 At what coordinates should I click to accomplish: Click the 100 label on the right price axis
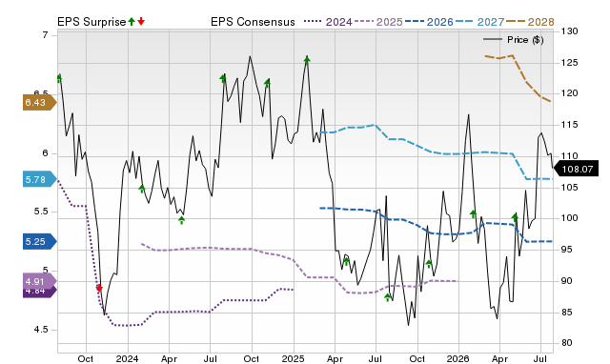pyautogui.click(x=570, y=218)
